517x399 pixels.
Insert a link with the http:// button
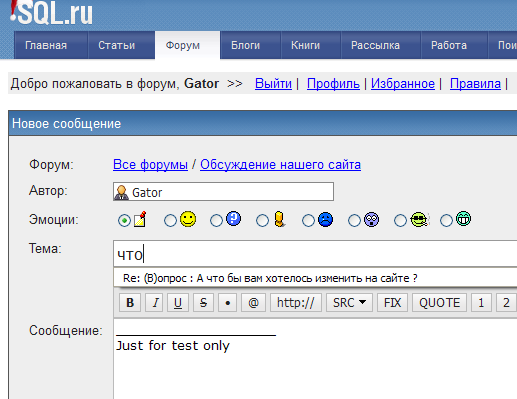tap(296, 303)
